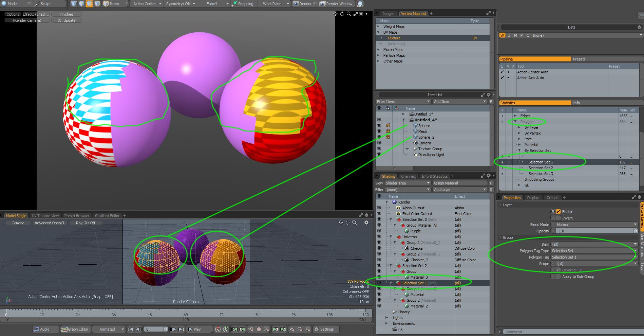Select Vertices mode cube icon in toolbar

point(74,4)
